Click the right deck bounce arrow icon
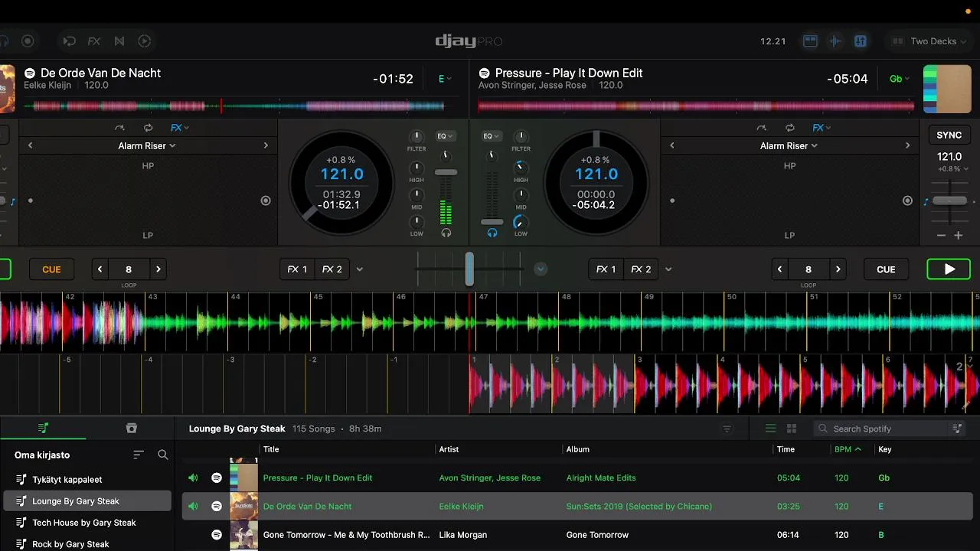 click(761, 128)
